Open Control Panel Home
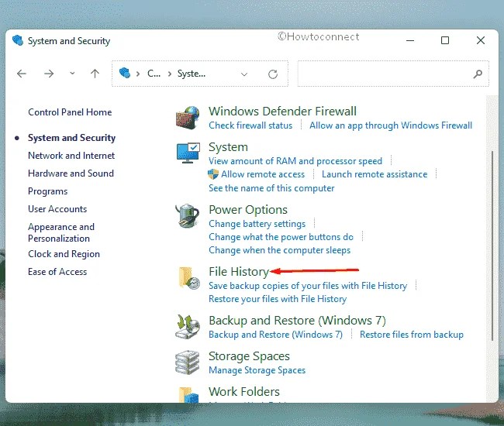 coord(70,112)
